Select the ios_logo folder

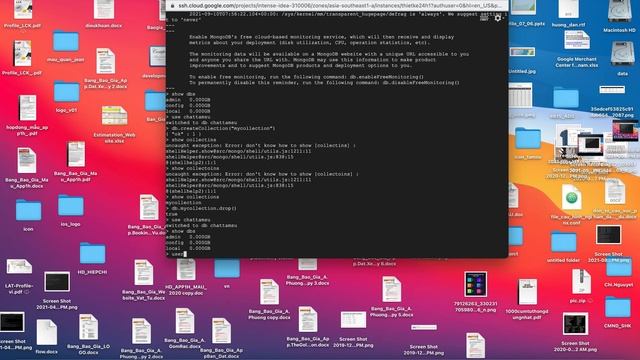70,205
